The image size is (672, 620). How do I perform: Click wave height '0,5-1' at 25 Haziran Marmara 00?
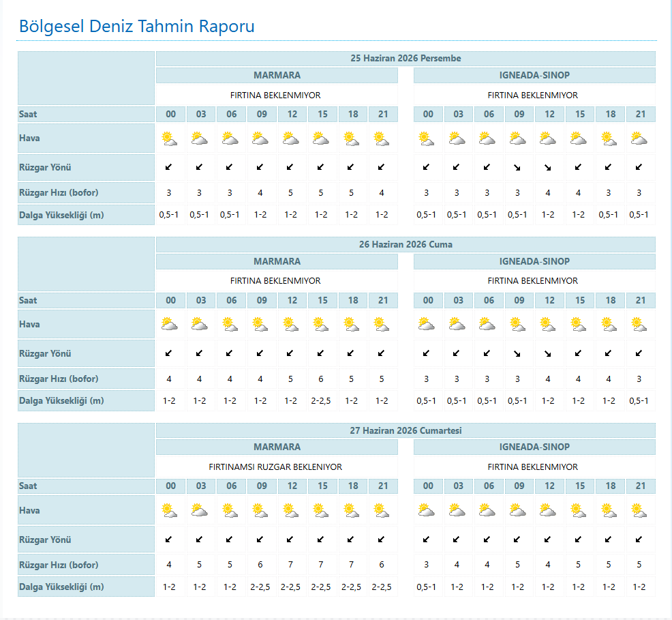pyautogui.click(x=169, y=215)
